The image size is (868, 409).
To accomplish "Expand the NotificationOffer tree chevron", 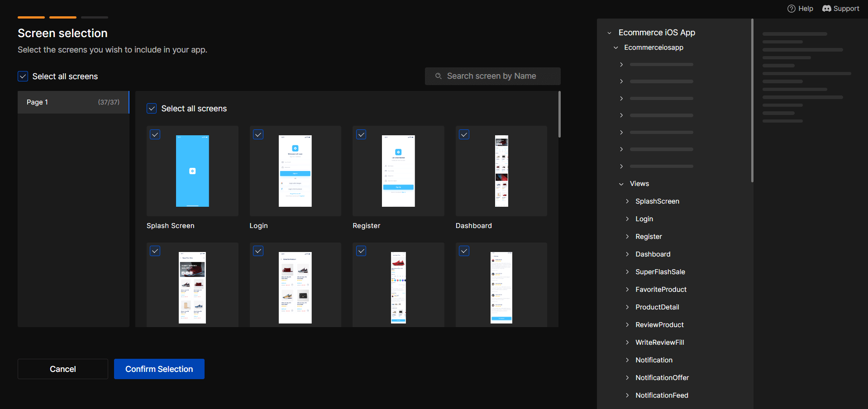I will (x=627, y=378).
